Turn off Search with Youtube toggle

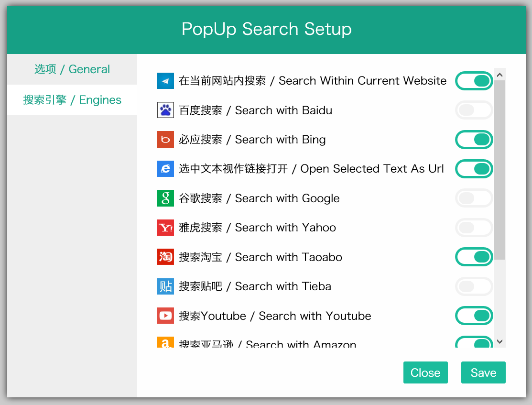point(474,316)
